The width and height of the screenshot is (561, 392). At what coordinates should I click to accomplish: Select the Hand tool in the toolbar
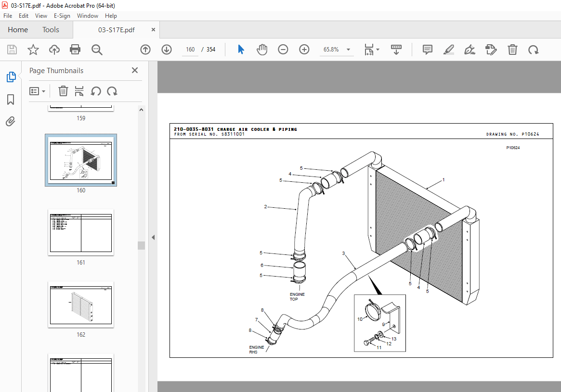click(x=262, y=49)
